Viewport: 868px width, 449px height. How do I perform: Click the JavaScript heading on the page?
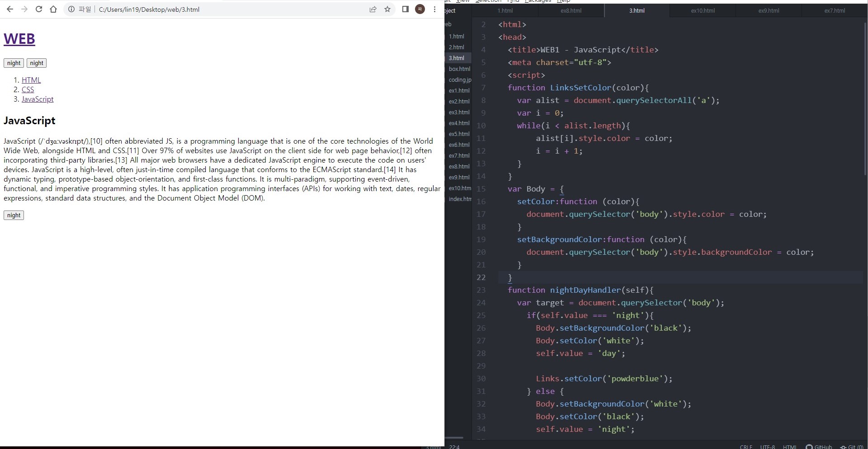29,121
